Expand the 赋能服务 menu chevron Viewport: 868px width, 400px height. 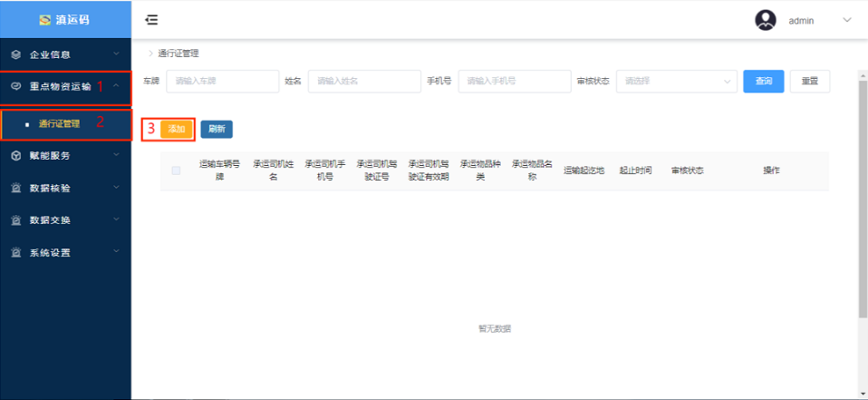(116, 155)
